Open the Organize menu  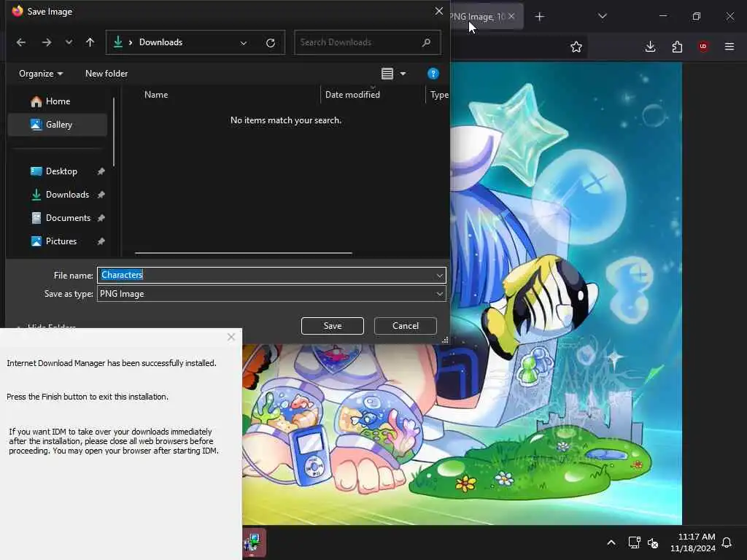tap(41, 74)
